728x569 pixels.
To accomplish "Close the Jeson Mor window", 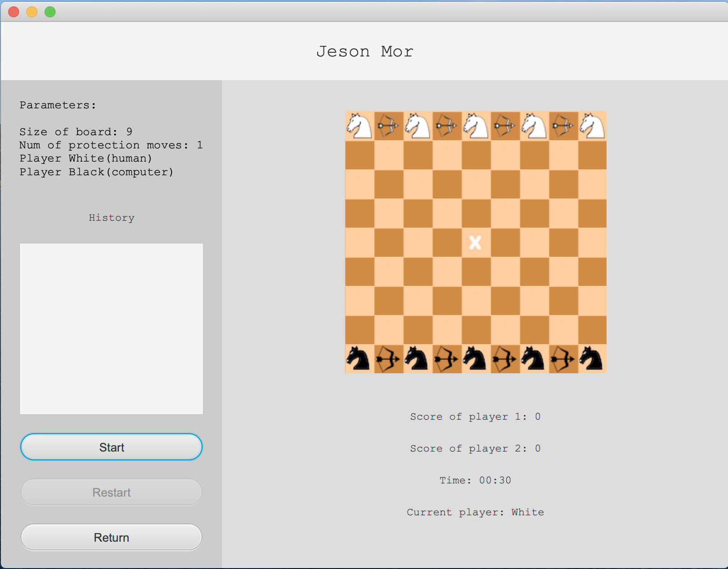I will (x=14, y=12).
